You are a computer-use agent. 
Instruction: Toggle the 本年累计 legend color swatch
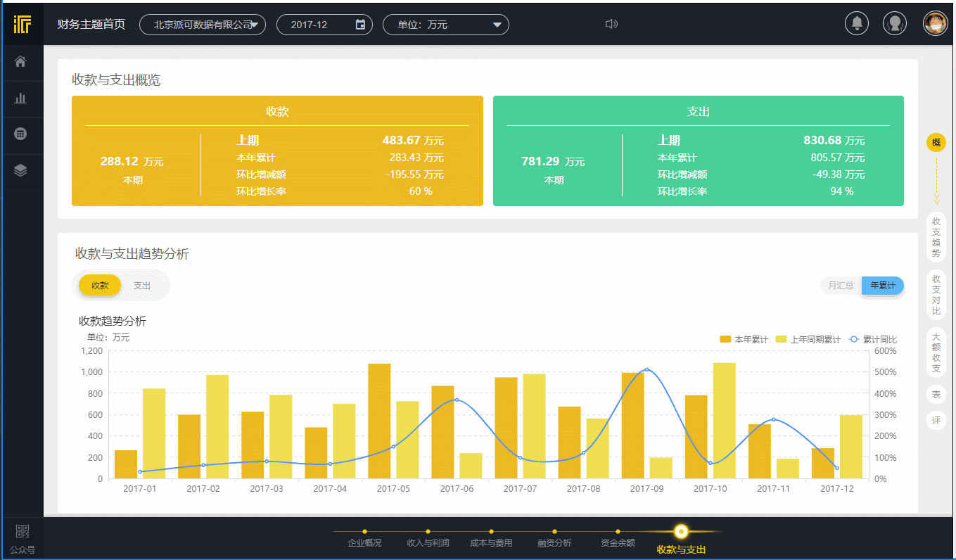click(x=725, y=339)
